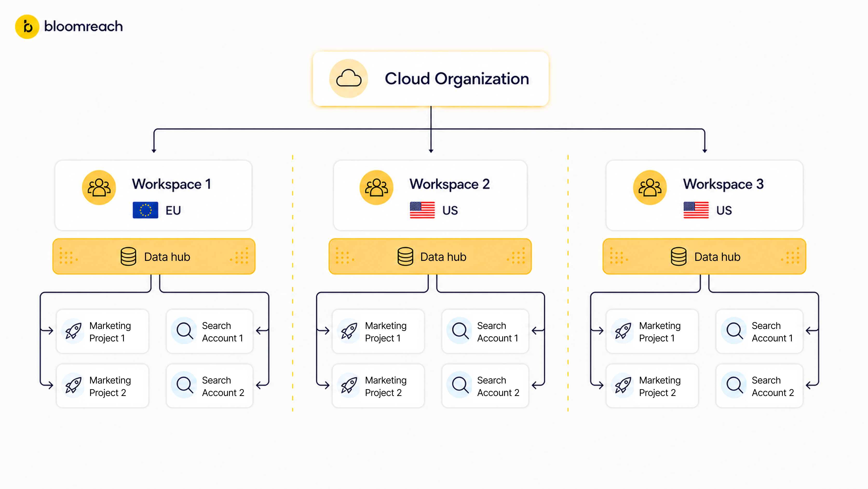Select the Workspace 1 heading

click(172, 184)
